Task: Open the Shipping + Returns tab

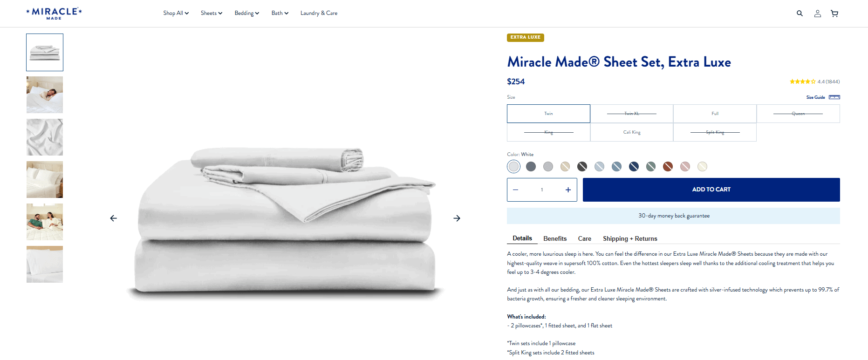Action: coord(630,238)
